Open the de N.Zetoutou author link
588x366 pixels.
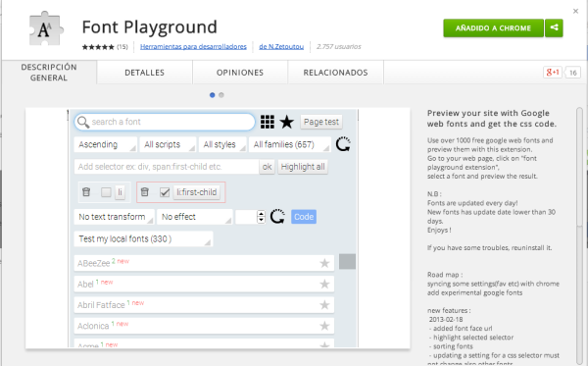pos(281,46)
